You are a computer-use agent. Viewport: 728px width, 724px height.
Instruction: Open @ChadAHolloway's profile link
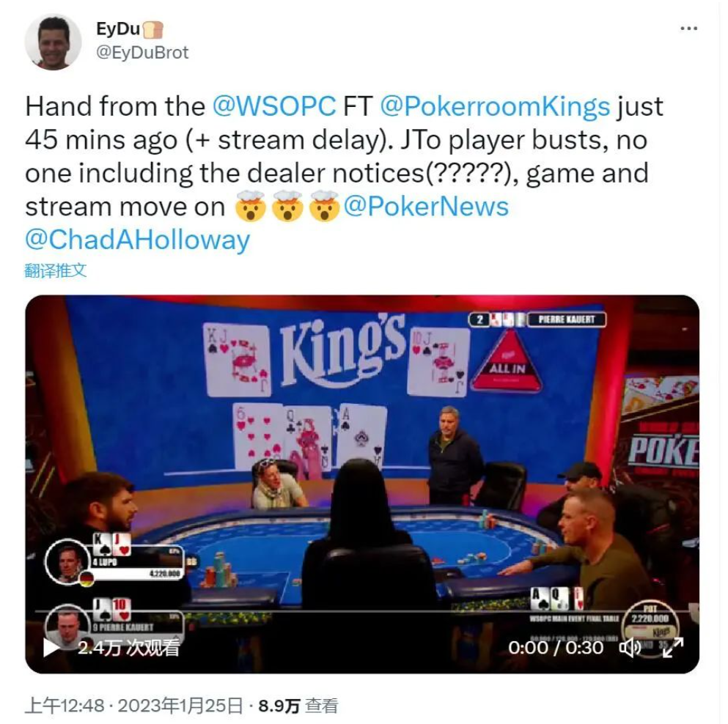coord(137,240)
